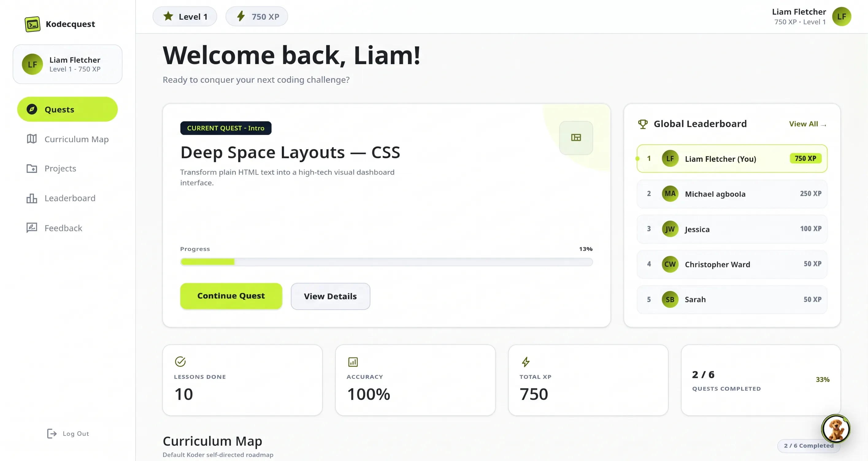Click the chart icon above Accuracy
This screenshot has height=461, width=868.
click(353, 362)
